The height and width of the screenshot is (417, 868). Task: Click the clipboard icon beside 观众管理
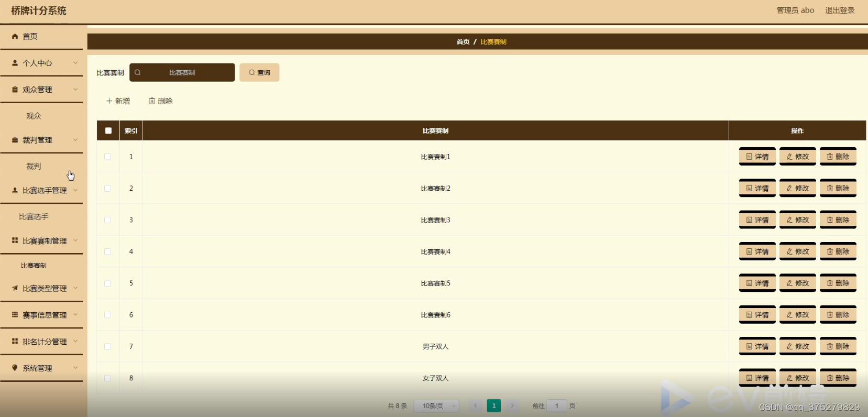click(15, 90)
